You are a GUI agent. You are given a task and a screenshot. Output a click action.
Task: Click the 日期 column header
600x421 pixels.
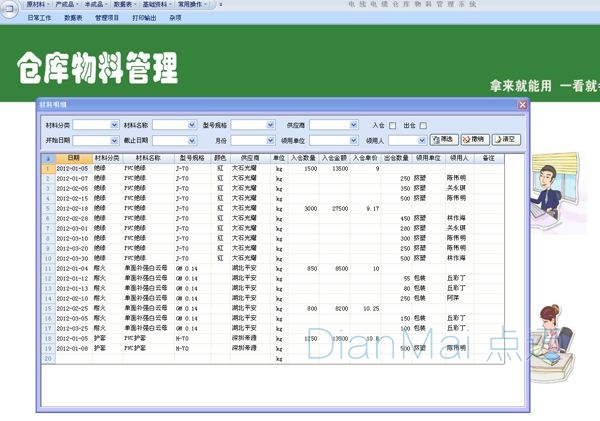click(x=73, y=158)
